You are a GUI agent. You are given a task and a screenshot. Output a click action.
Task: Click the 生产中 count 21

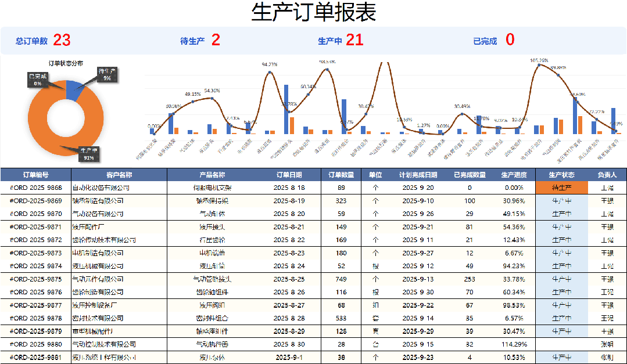point(354,40)
